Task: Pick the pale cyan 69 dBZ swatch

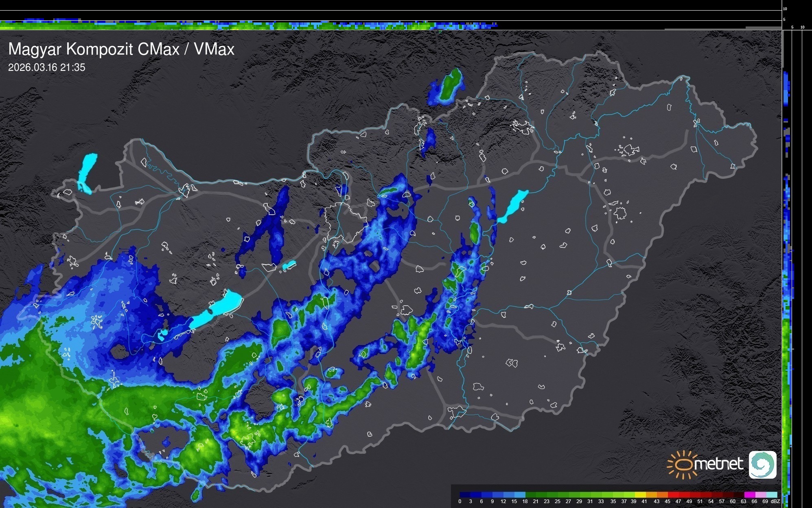Action: (x=772, y=495)
